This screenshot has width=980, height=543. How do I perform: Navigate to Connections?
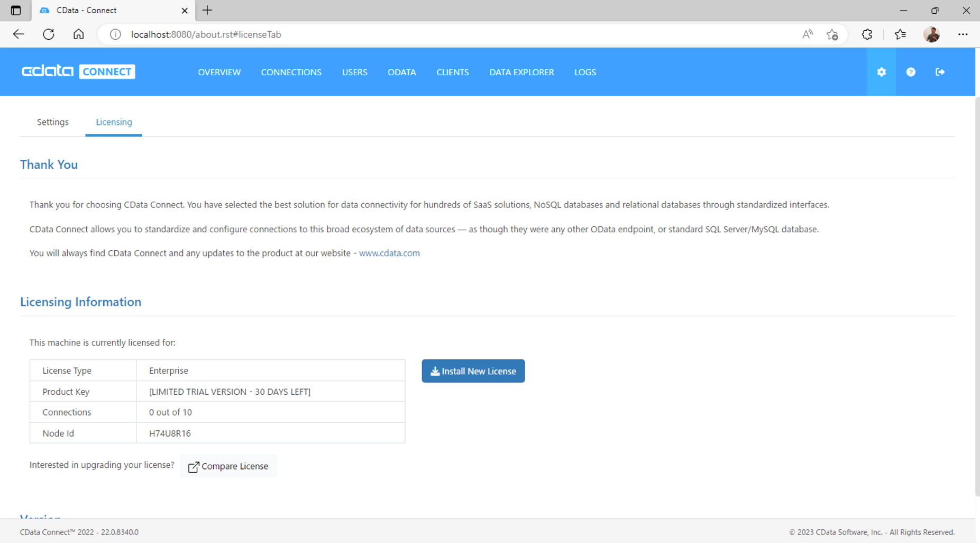tap(291, 72)
